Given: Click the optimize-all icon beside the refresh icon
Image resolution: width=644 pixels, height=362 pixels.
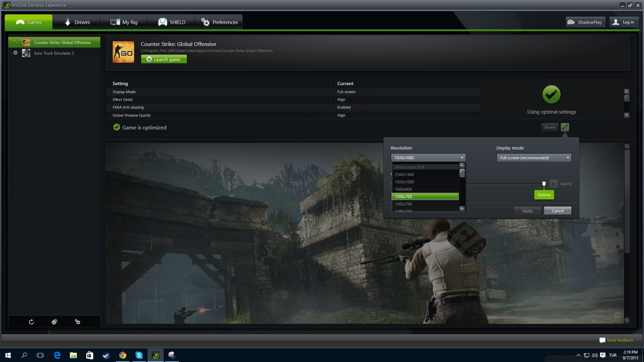Looking at the screenshot, I should coord(54,322).
